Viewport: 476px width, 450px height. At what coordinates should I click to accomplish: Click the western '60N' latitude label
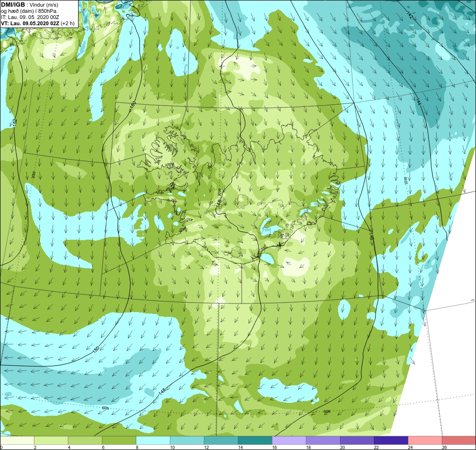click(x=105, y=408)
